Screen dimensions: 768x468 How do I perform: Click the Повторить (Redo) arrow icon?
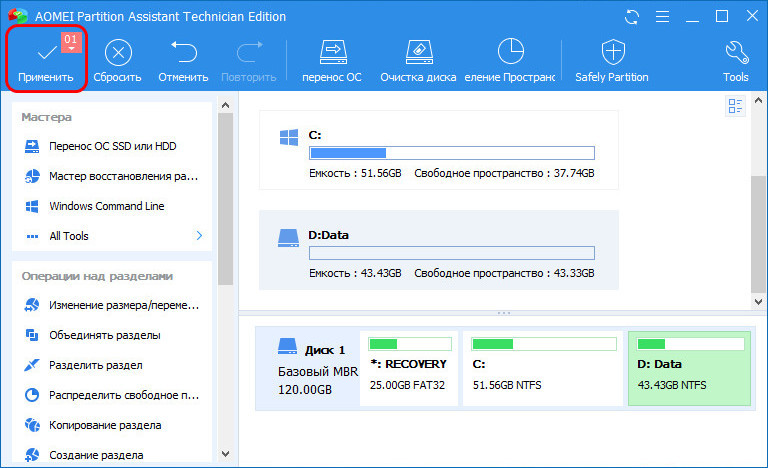[249, 52]
